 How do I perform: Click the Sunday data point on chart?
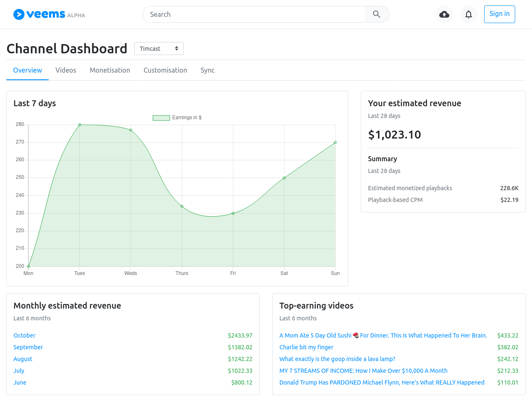click(x=335, y=142)
